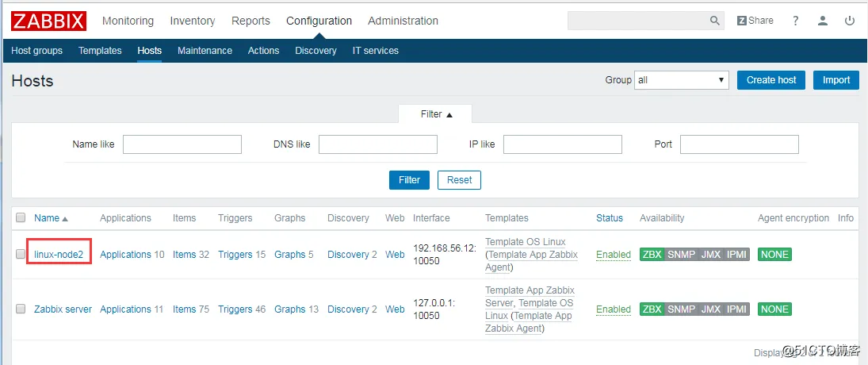Open help via question mark icon
Viewport: 868px width, 365px height.
796,21
